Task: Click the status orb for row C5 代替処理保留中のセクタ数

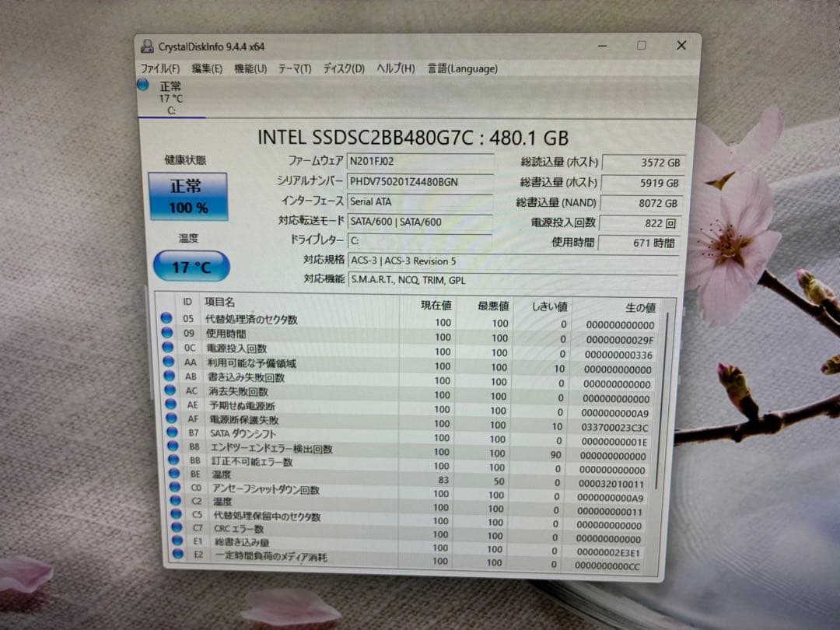Action: [x=176, y=514]
